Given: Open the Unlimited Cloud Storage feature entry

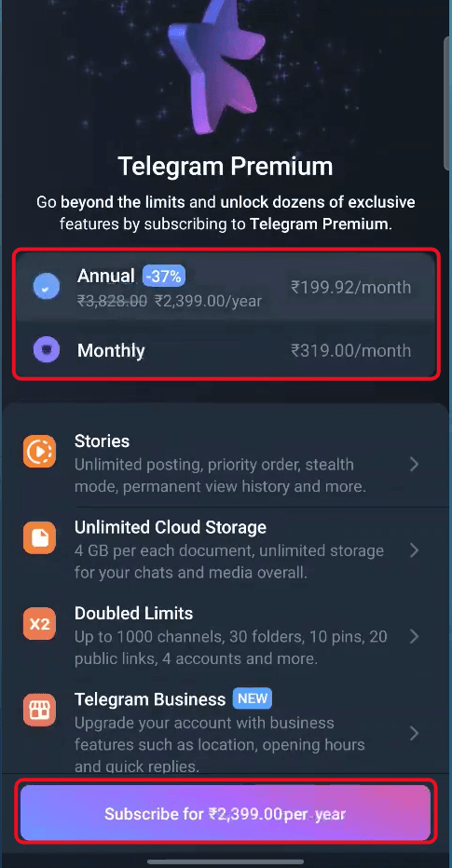Looking at the screenshot, I should pos(226,549).
